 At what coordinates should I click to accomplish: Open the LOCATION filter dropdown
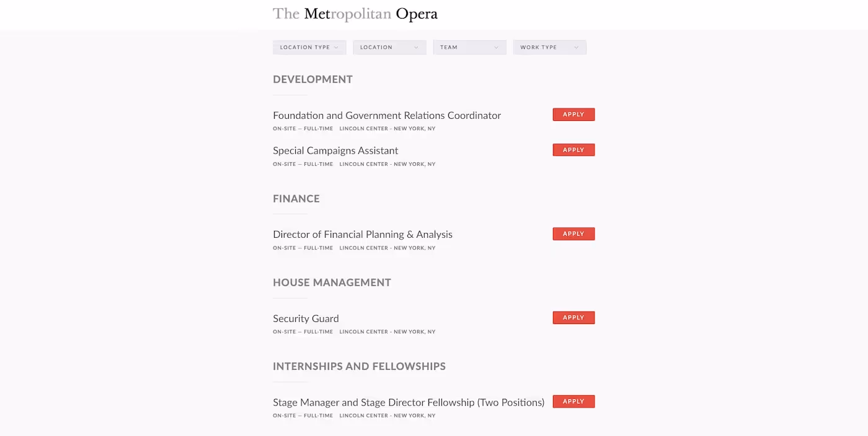[x=389, y=47]
